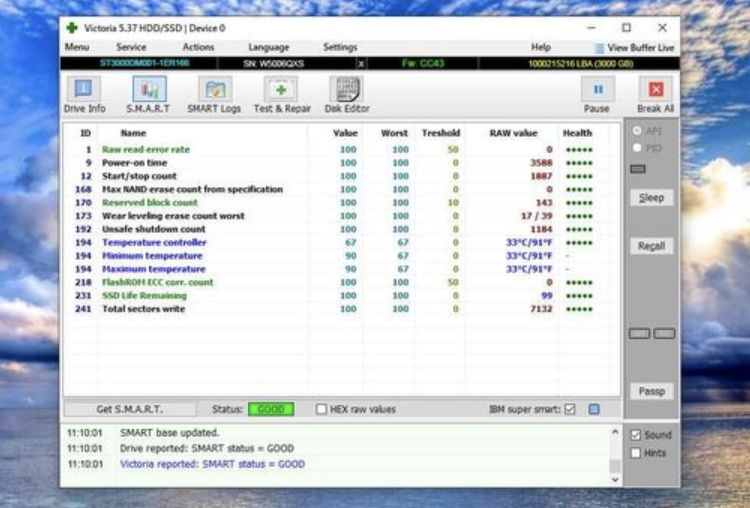Click the Get S.M.A.R.T. button
Image resolution: width=750 pixels, height=508 pixels.
130,409
